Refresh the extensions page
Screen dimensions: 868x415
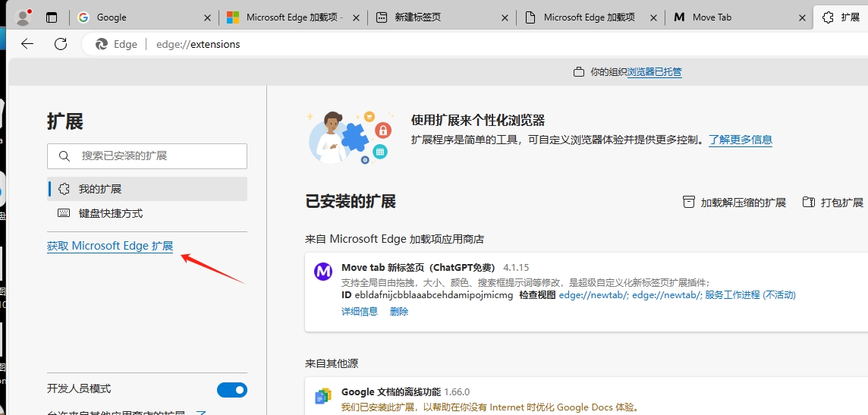coord(61,44)
